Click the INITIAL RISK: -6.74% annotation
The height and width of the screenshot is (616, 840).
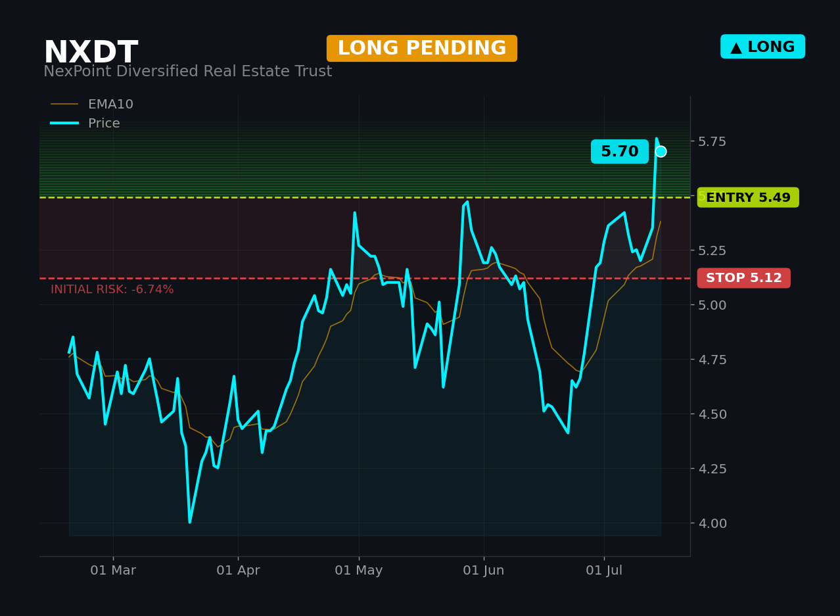112,289
